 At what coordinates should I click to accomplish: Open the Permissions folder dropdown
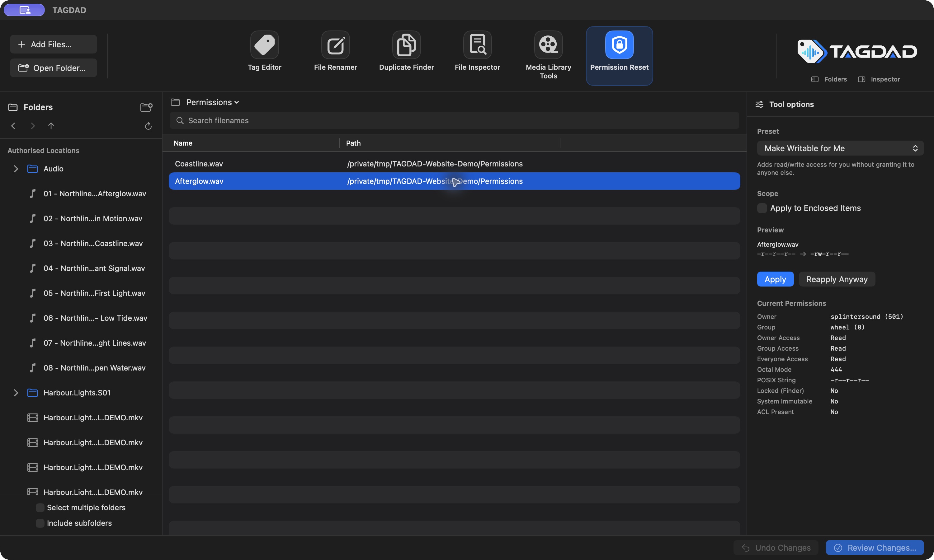coord(213,102)
